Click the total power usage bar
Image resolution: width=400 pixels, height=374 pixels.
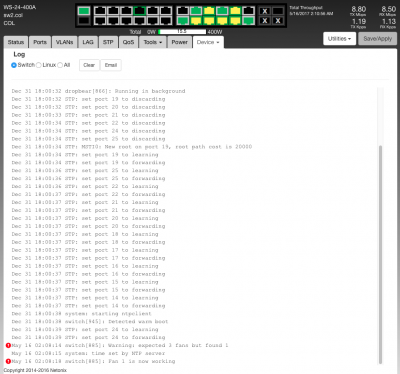[182, 32]
